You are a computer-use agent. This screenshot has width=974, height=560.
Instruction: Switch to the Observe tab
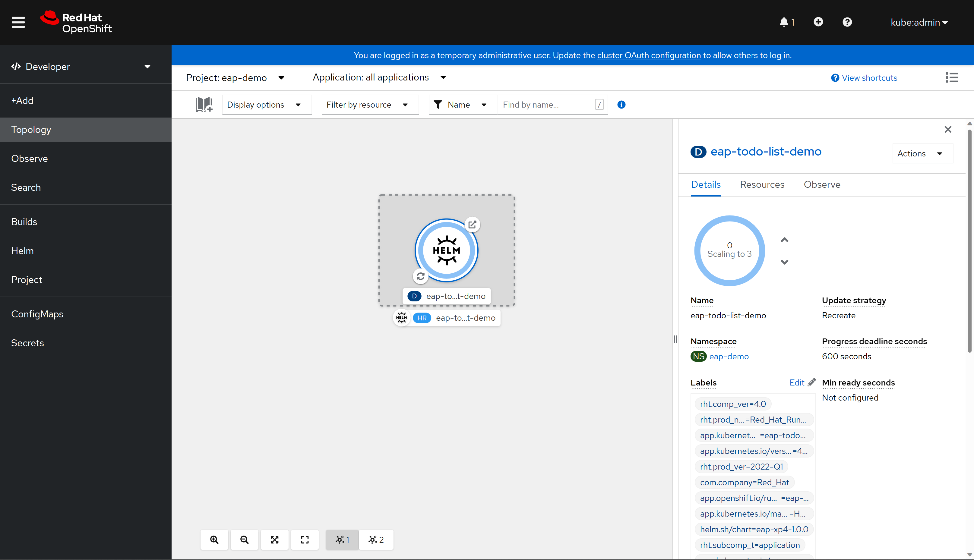pos(822,184)
